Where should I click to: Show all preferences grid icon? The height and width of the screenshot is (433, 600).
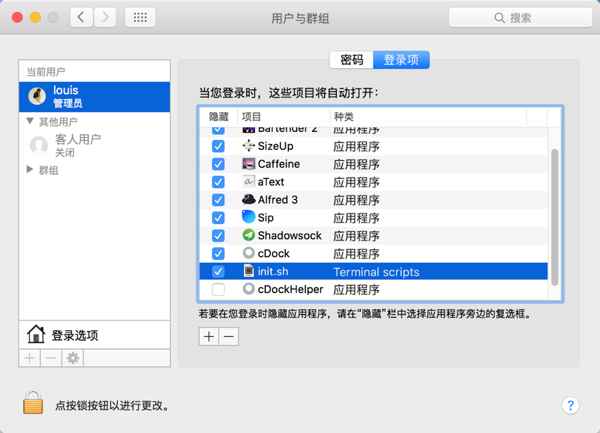coord(140,18)
